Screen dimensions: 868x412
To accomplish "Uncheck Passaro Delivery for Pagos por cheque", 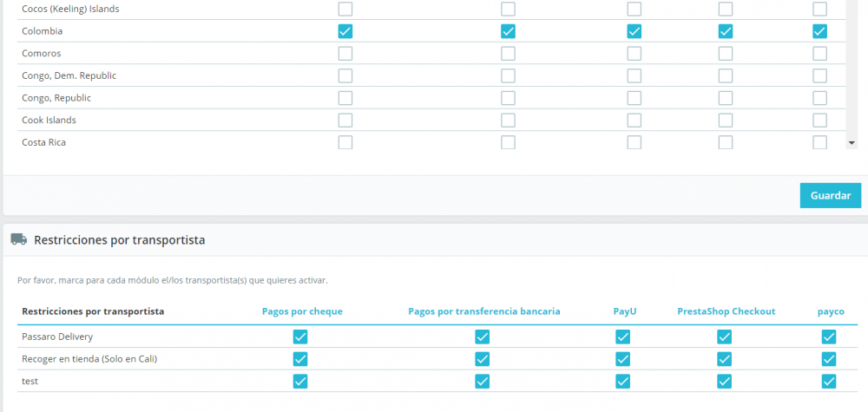I will (x=300, y=337).
